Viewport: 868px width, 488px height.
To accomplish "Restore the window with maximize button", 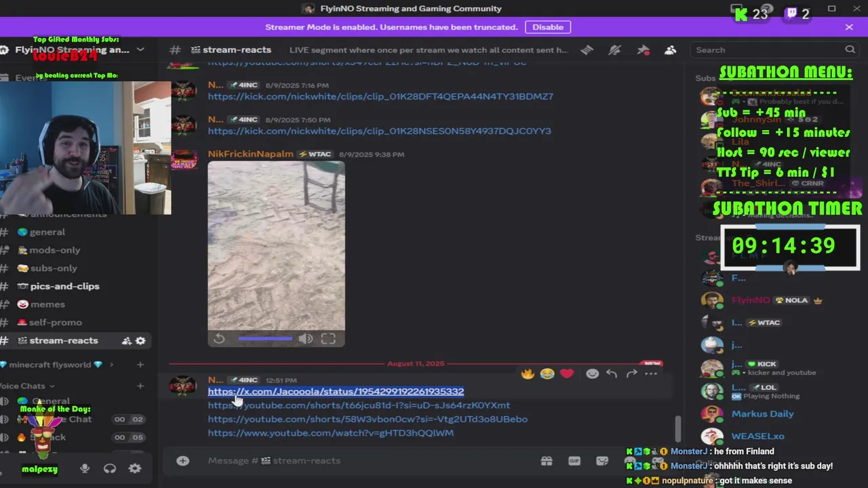I will (831, 9).
